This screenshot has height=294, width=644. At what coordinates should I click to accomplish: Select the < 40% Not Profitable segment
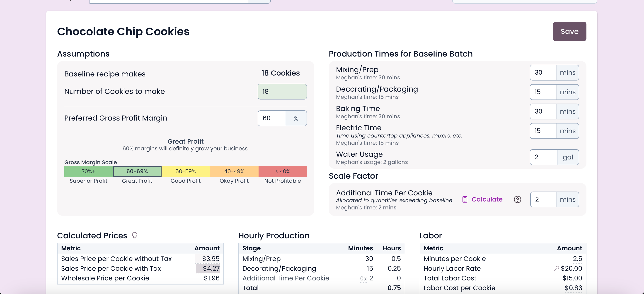283,171
